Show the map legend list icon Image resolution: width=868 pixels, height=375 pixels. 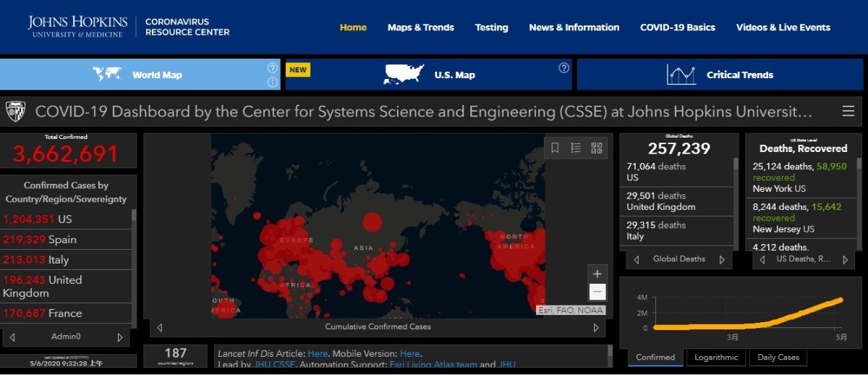point(576,148)
